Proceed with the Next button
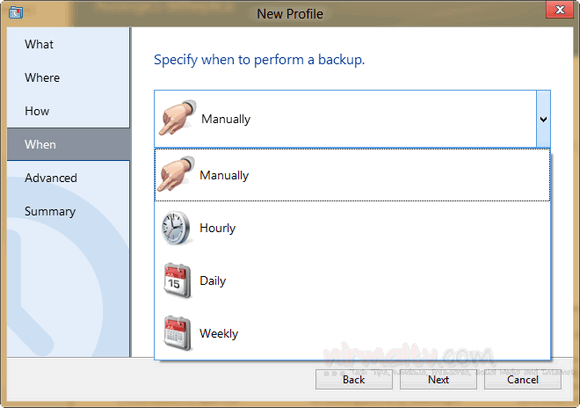 [438, 380]
